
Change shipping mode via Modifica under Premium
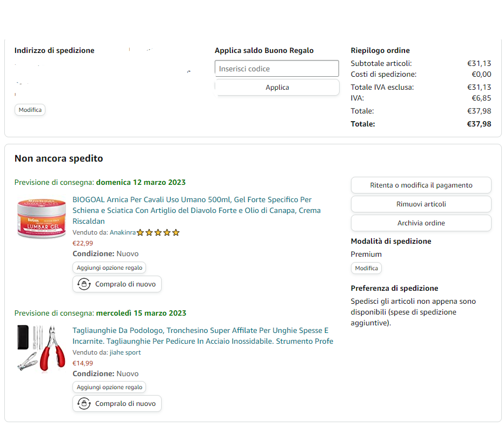click(x=366, y=268)
